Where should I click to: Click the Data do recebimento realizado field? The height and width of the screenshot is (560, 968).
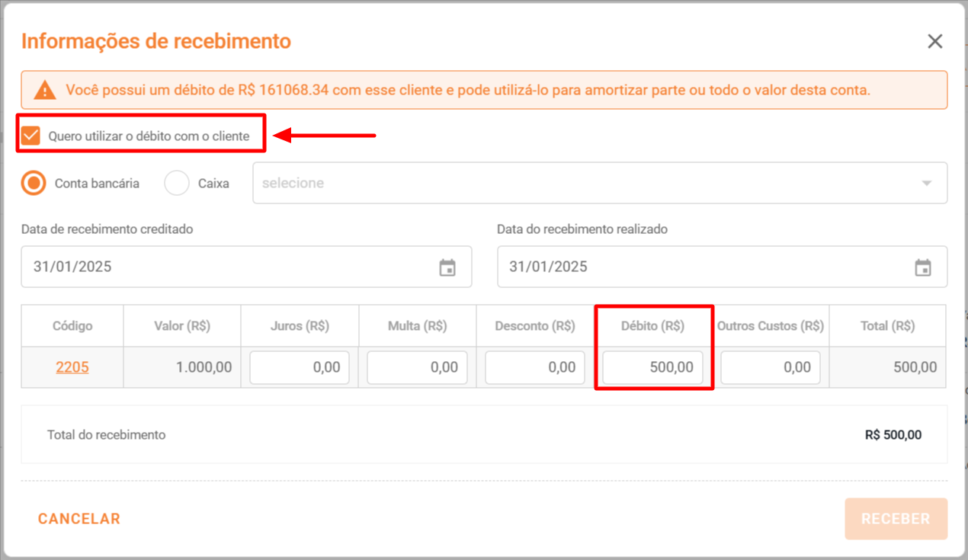pos(701,267)
